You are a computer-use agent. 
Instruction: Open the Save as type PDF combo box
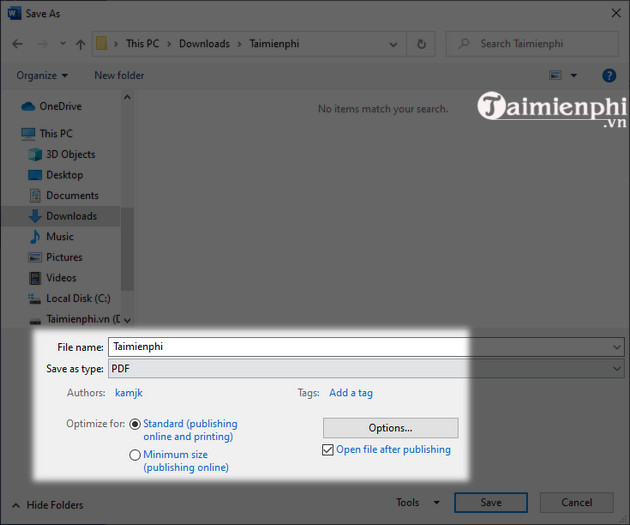pyautogui.click(x=366, y=368)
